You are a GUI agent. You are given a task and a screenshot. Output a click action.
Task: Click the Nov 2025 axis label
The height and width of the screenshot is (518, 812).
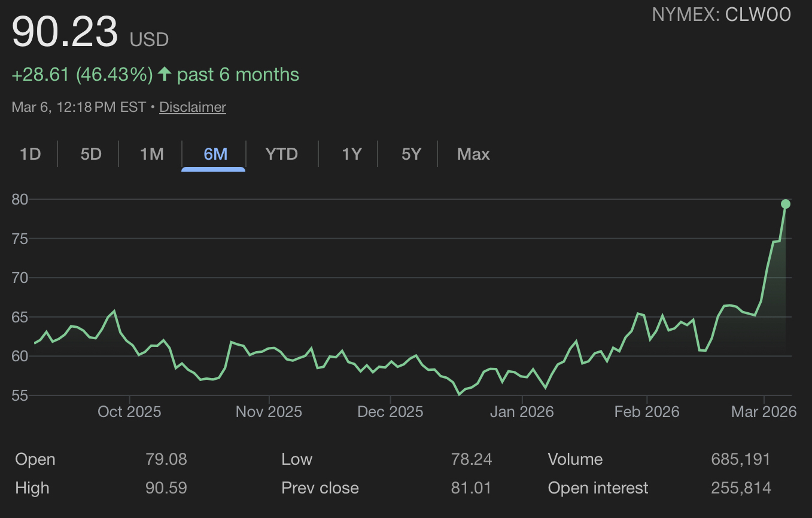[x=269, y=412]
